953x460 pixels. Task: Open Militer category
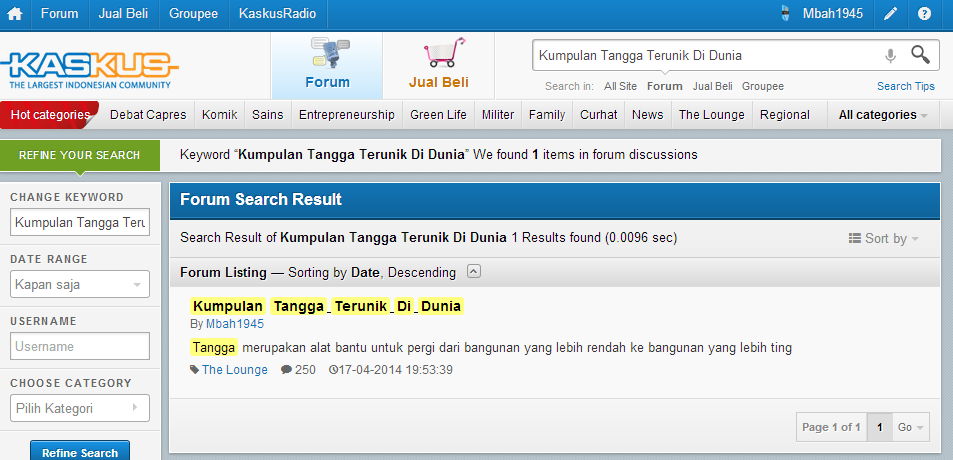point(498,115)
